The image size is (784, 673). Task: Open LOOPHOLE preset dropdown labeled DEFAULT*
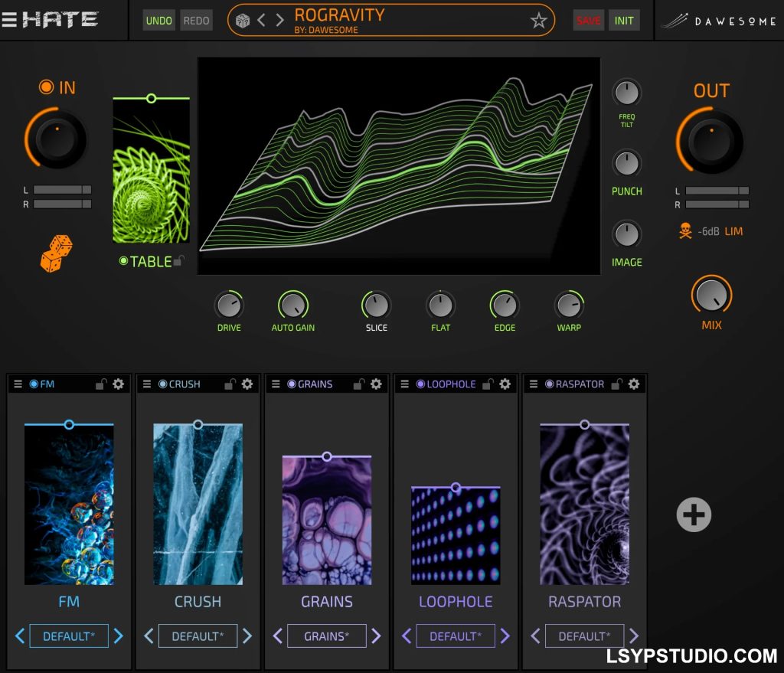click(456, 636)
